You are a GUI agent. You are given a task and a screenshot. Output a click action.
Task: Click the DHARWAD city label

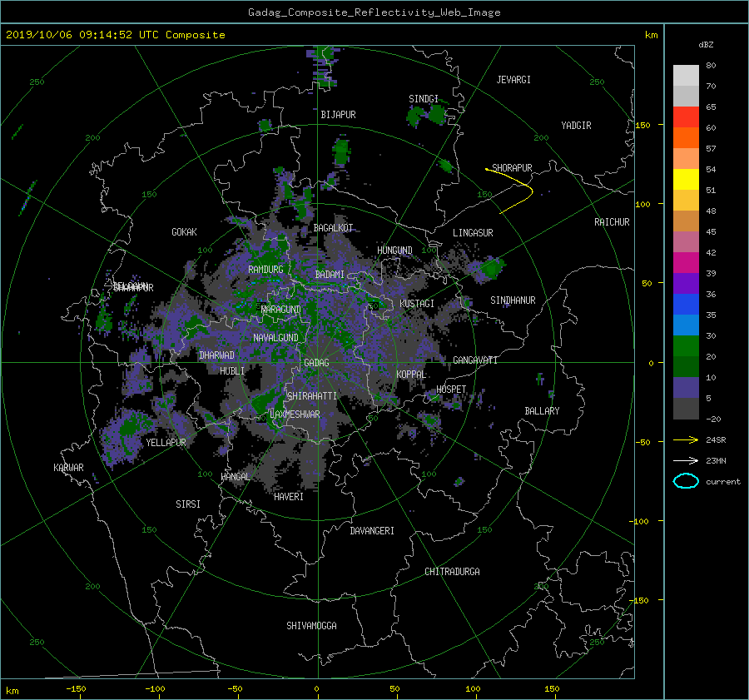point(216,355)
